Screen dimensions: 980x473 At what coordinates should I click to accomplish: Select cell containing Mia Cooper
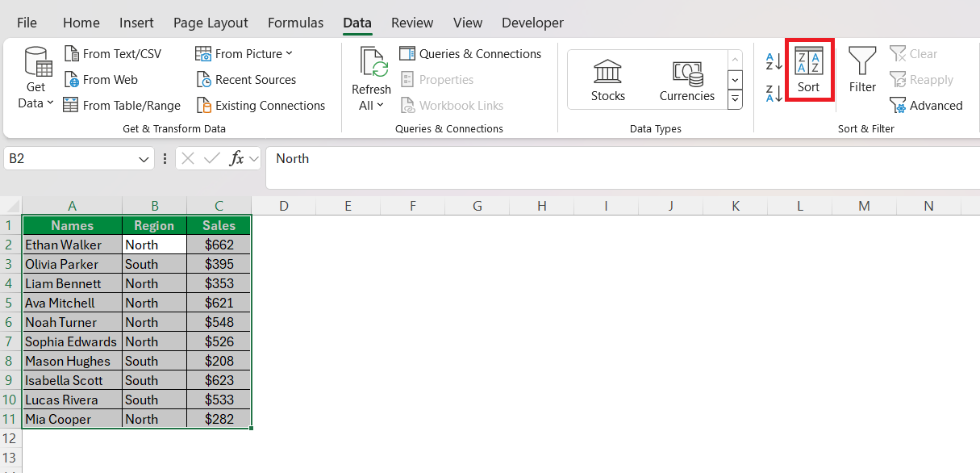coord(73,419)
